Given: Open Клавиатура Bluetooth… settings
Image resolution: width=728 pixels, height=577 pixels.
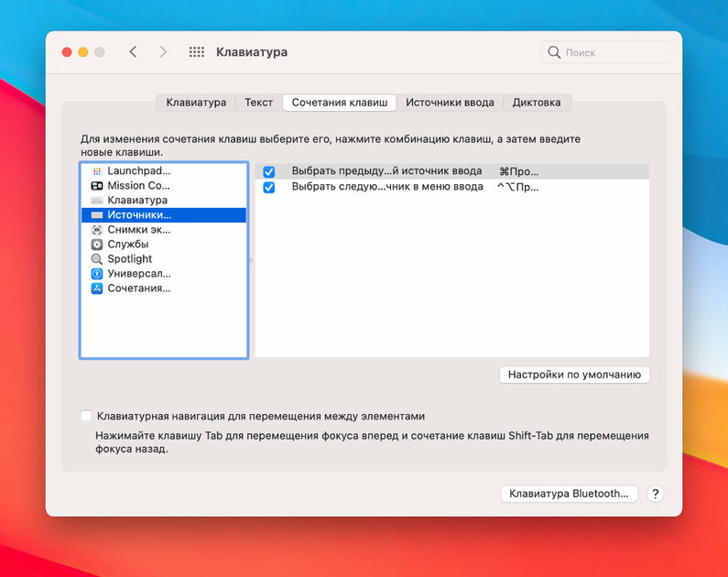Looking at the screenshot, I should 569,494.
